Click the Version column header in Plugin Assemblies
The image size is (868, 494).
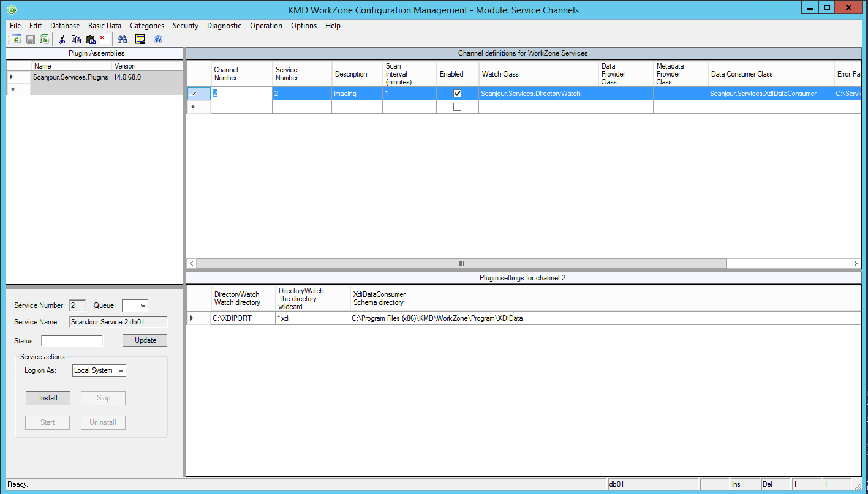(x=147, y=65)
